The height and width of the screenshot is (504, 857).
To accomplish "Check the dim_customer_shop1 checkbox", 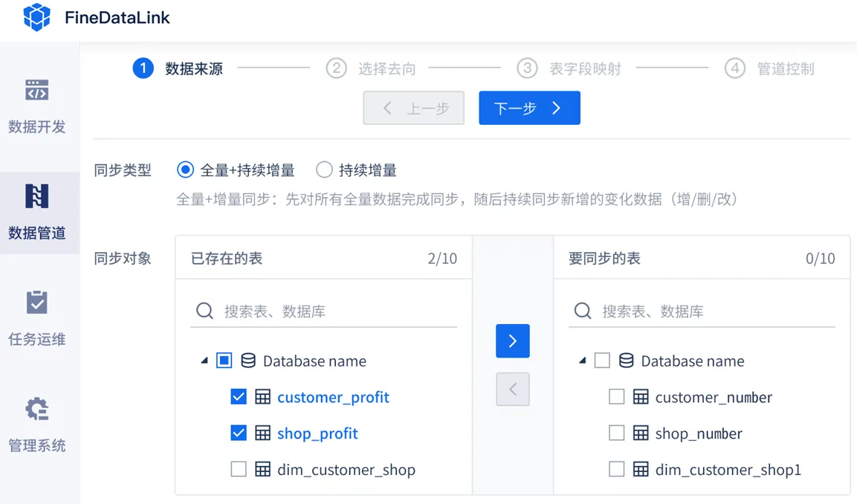I will (616, 469).
